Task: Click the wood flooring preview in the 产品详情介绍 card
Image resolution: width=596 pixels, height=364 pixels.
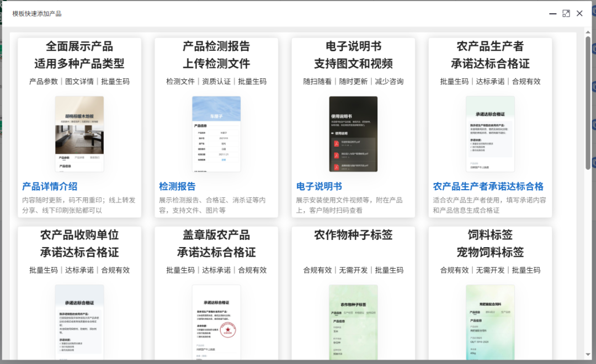Action: coord(79,132)
